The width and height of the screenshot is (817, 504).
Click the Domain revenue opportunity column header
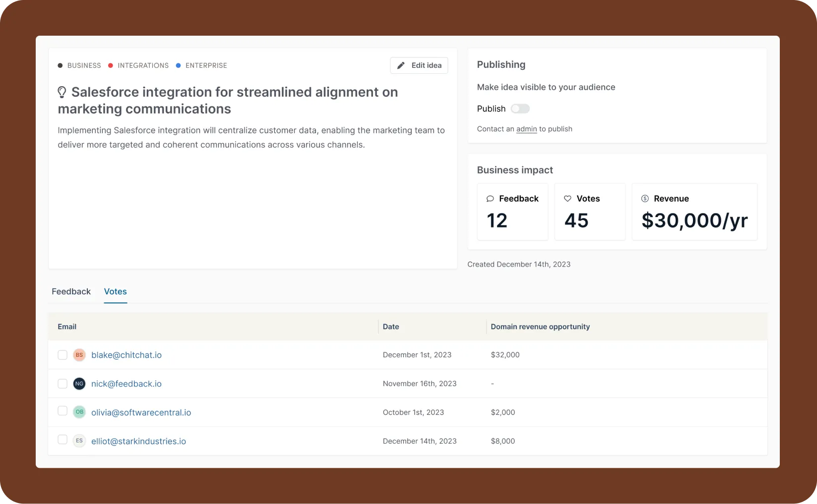(x=540, y=327)
